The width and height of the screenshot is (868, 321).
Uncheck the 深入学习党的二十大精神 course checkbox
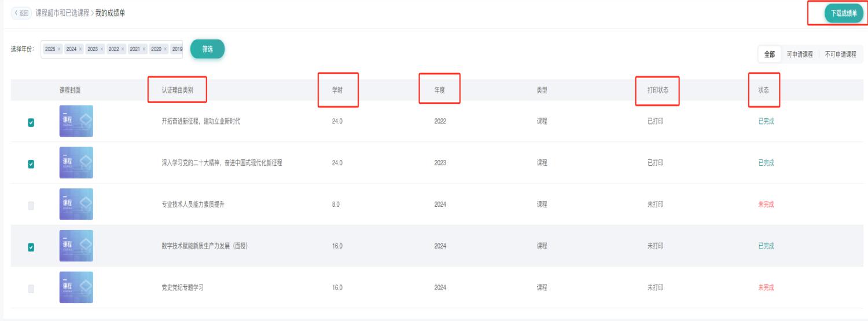31,164
